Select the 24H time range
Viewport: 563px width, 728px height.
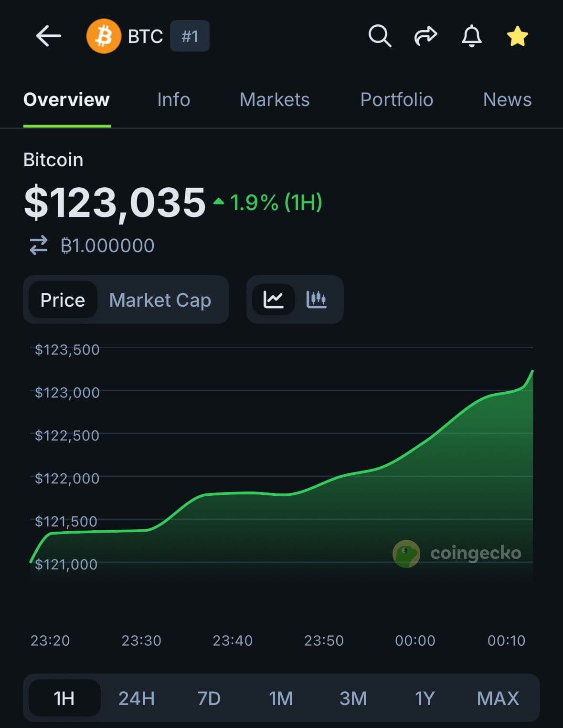[x=137, y=698]
